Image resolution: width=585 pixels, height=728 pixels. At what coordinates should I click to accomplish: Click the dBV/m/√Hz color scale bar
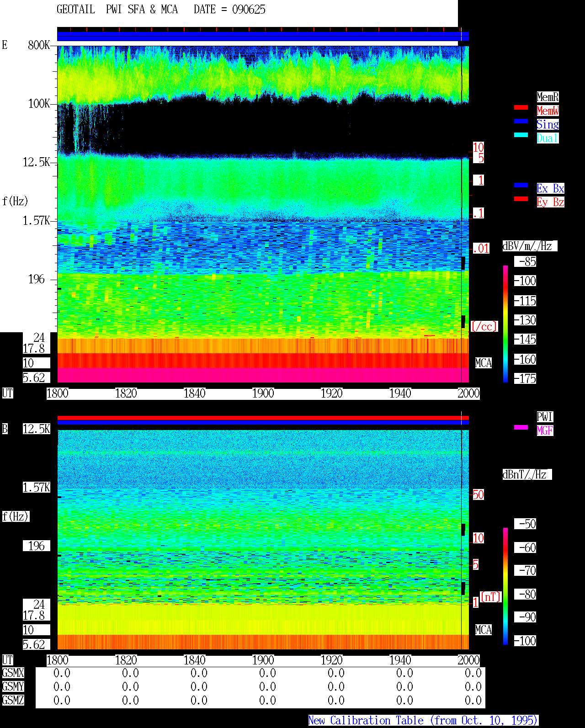coord(505,324)
